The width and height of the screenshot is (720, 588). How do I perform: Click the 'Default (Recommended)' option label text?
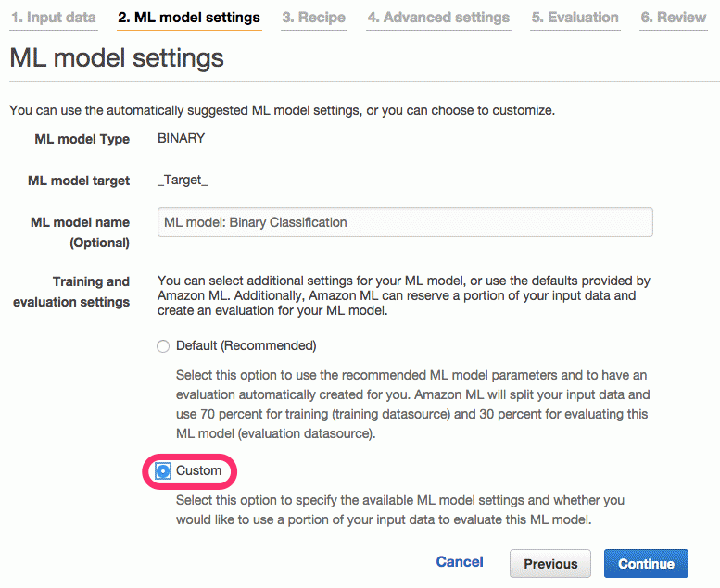click(246, 345)
